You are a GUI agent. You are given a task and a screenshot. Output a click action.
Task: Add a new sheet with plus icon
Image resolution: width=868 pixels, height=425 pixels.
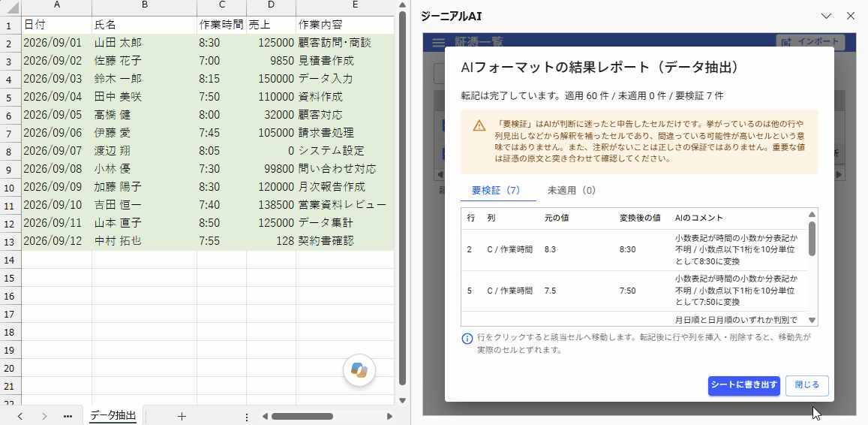coord(181,416)
